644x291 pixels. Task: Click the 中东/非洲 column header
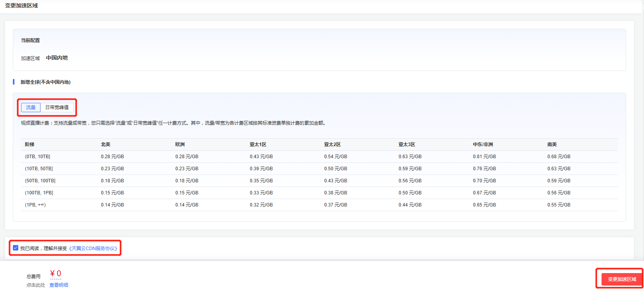(483, 145)
